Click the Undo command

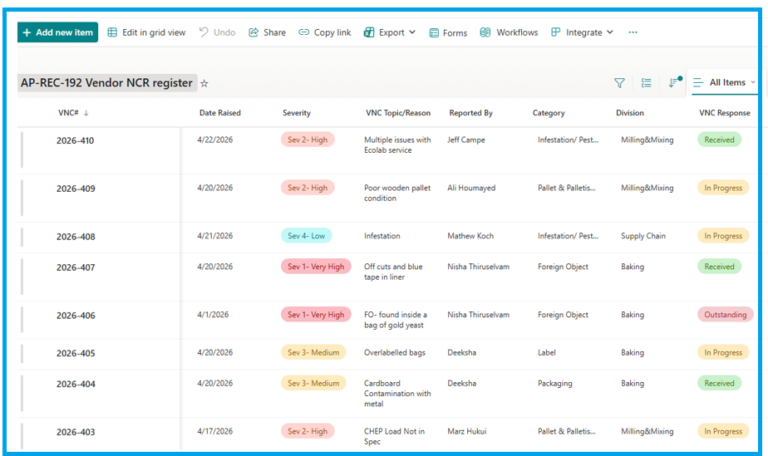point(217,32)
